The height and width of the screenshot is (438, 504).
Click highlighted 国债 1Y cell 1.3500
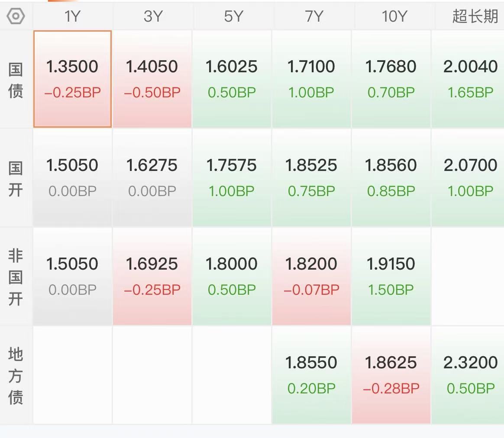tap(72, 79)
